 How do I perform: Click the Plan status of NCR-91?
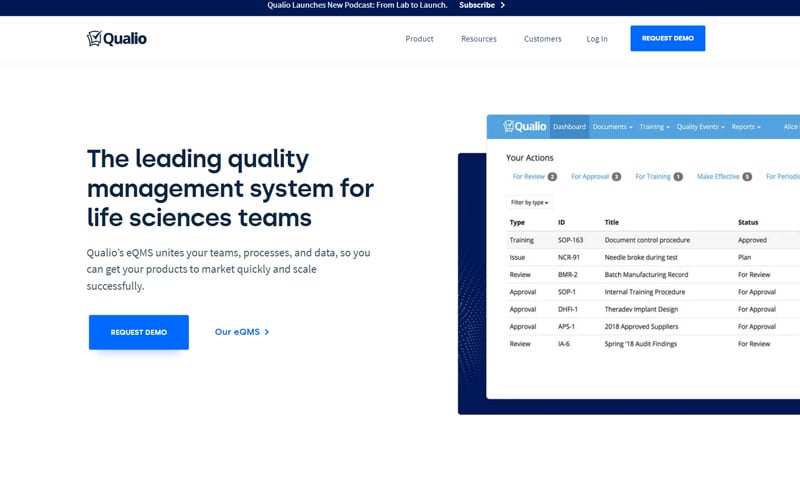pyautogui.click(x=744, y=257)
